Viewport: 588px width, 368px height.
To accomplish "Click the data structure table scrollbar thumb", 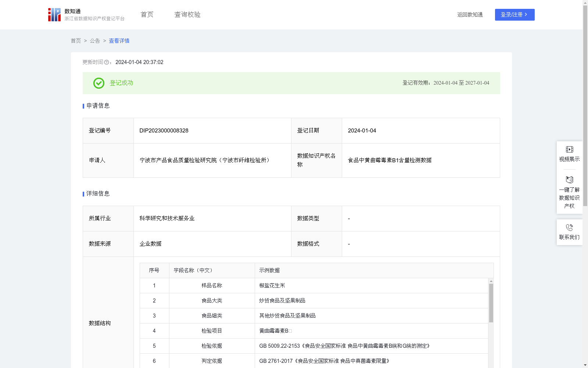I will [491, 303].
